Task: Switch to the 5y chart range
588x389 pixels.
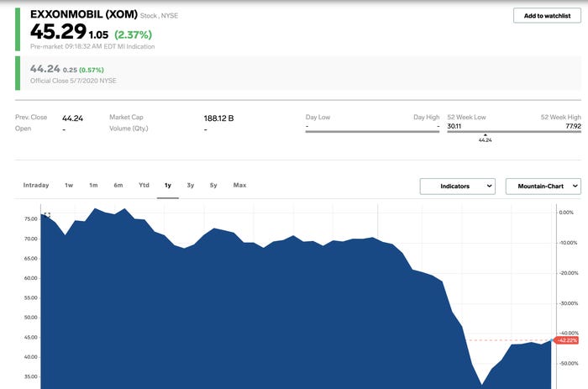Action: (213, 186)
